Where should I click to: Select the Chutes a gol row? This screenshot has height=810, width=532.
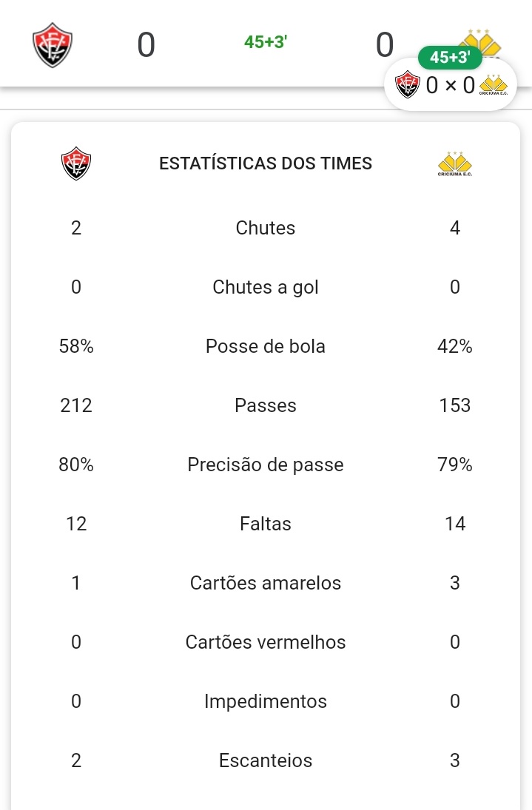266,287
